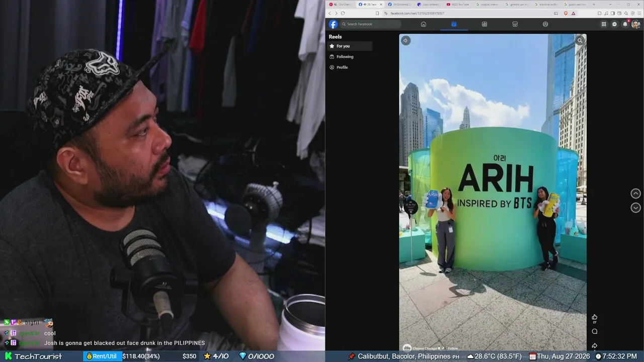Select the Following reels tab

pos(350,57)
